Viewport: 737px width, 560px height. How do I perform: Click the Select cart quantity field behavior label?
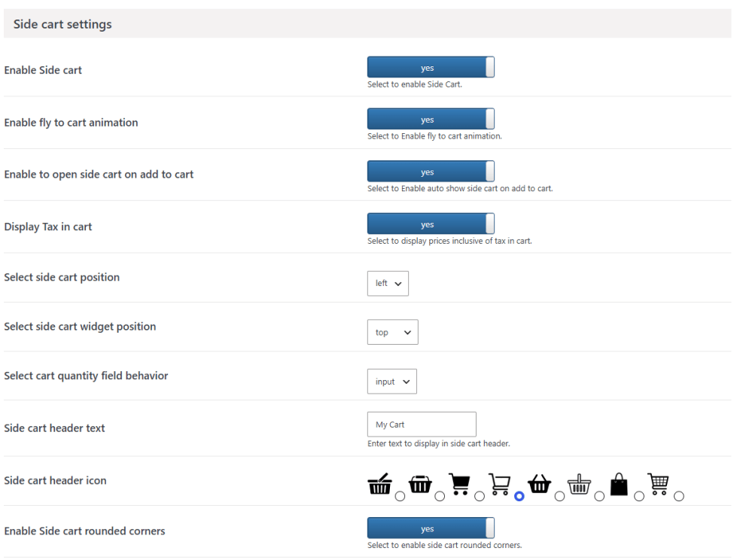click(86, 376)
